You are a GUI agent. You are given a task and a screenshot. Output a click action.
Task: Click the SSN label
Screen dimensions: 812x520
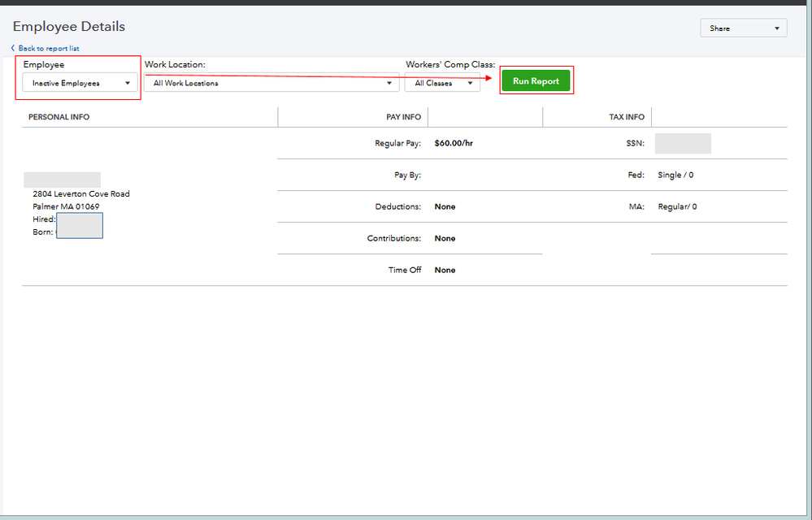(636, 143)
